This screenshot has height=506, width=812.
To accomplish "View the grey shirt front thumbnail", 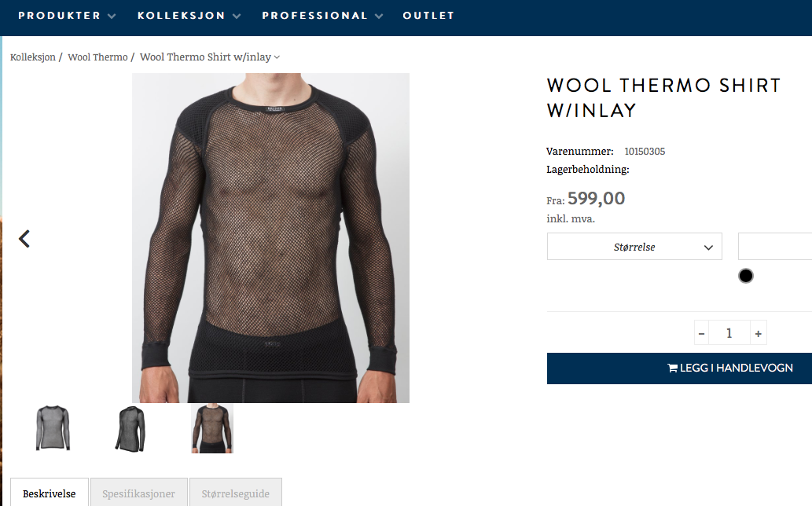I will 53,428.
